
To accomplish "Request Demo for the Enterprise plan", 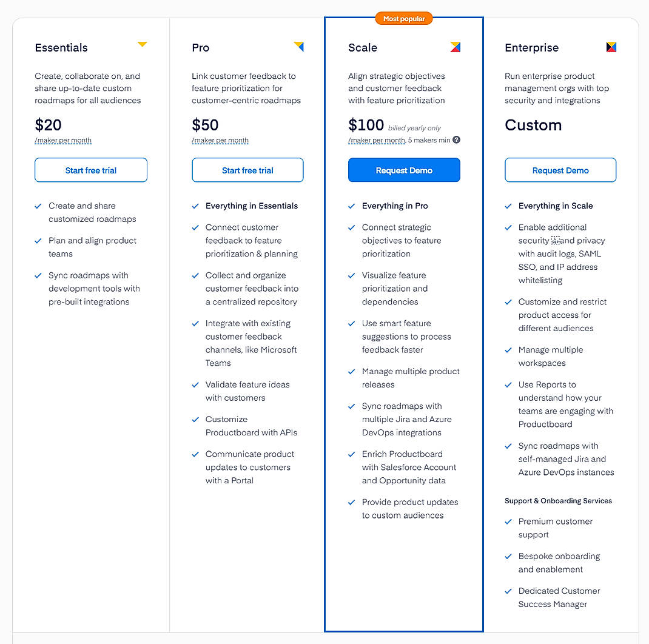I will coord(560,170).
